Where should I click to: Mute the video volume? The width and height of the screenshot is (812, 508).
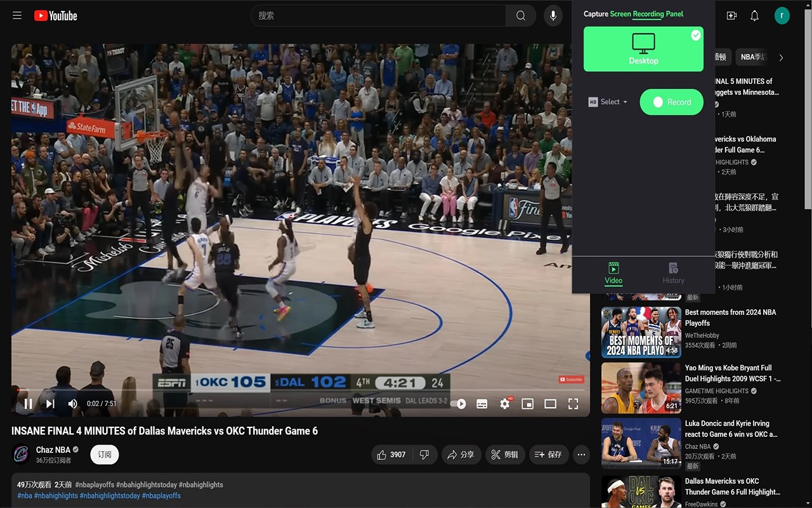[x=73, y=404]
